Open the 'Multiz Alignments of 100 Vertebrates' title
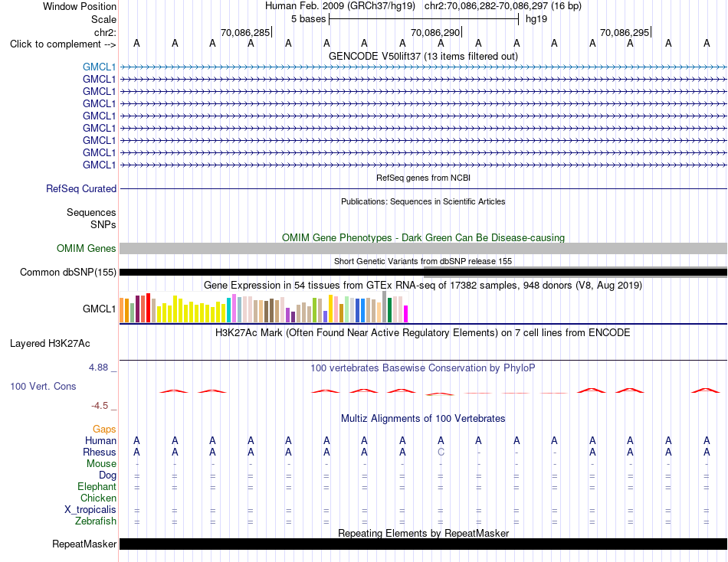 pyautogui.click(x=423, y=419)
